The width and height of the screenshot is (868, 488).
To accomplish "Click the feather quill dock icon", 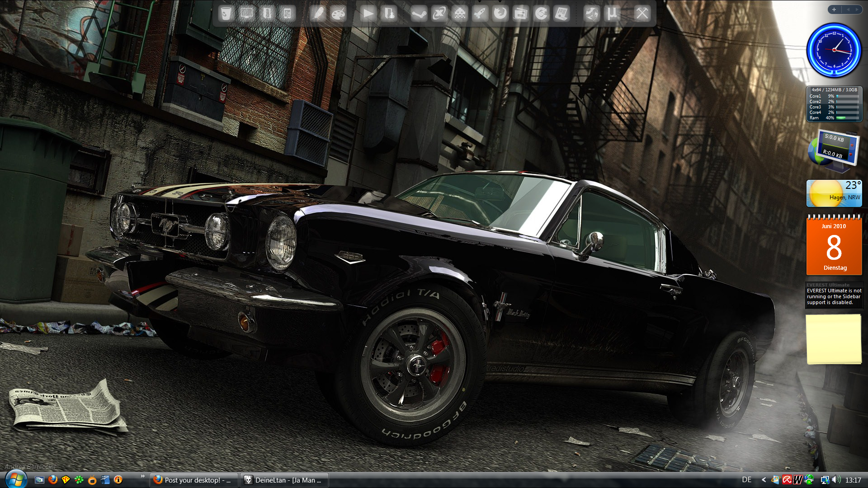I will [318, 14].
